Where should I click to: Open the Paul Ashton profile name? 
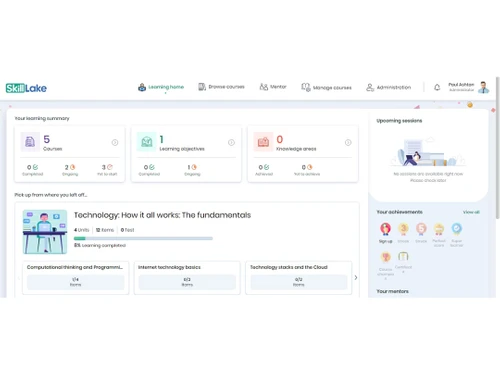point(461,85)
